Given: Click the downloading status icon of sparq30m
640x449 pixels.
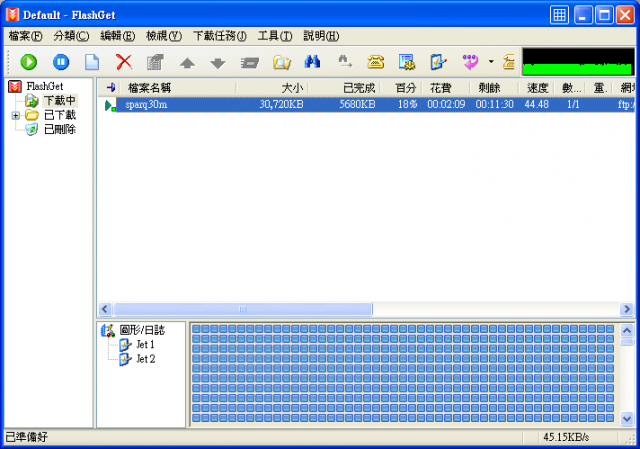Looking at the screenshot, I should click(x=110, y=105).
